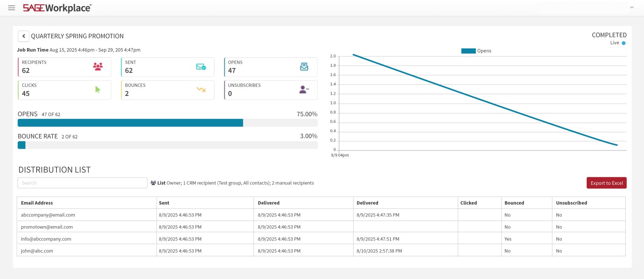The height and width of the screenshot is (279, 644).
Task: Click the Unsubscribes user icon
Action: click(304, 90)
